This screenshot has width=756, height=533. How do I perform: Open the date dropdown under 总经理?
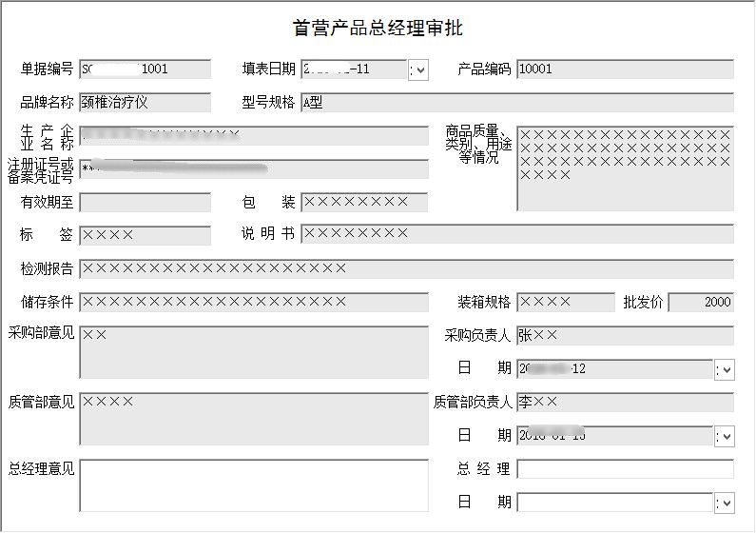coord(725,503)
